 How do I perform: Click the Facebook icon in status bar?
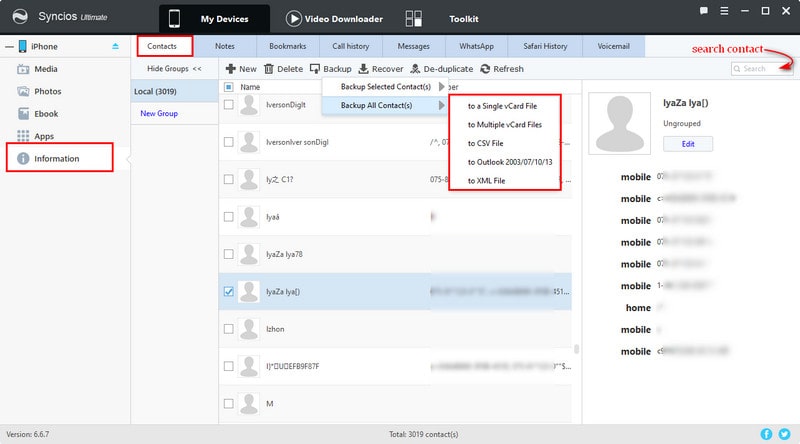767,434
